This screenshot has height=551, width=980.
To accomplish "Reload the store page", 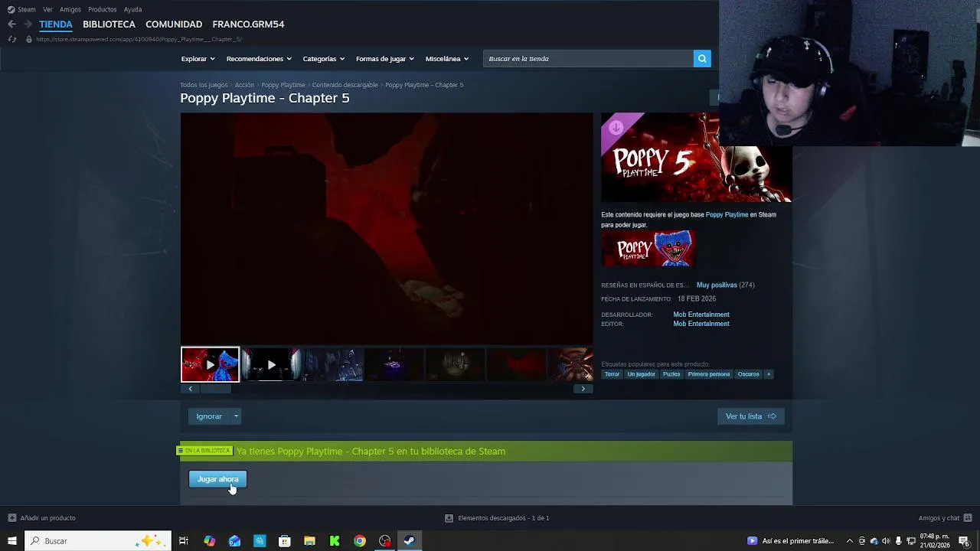I will pos(11,39).
